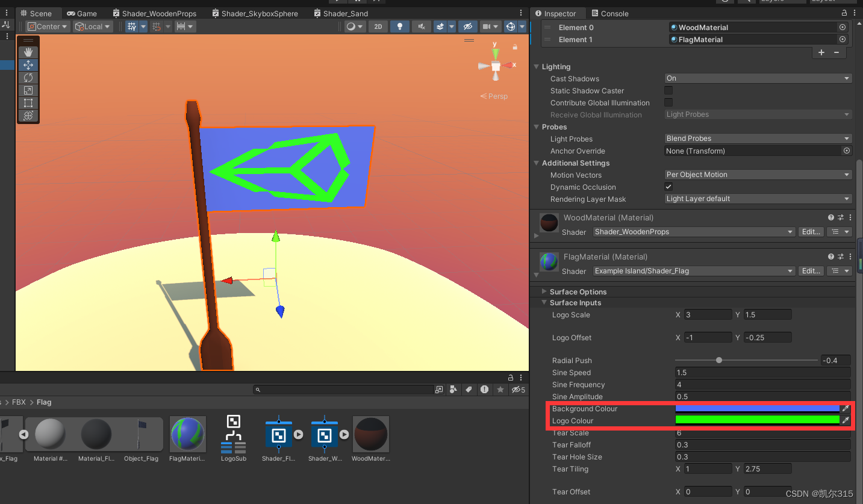The height and width of the screenshot is (504, 863).
Task: Pick material for Element 0 WoodMaterial
Action: pos(843,27)
